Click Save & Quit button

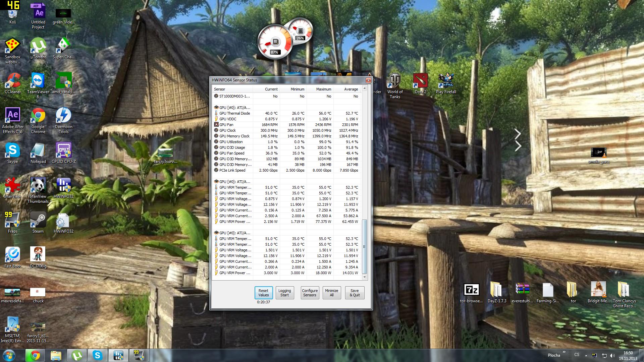click(355, 293)
